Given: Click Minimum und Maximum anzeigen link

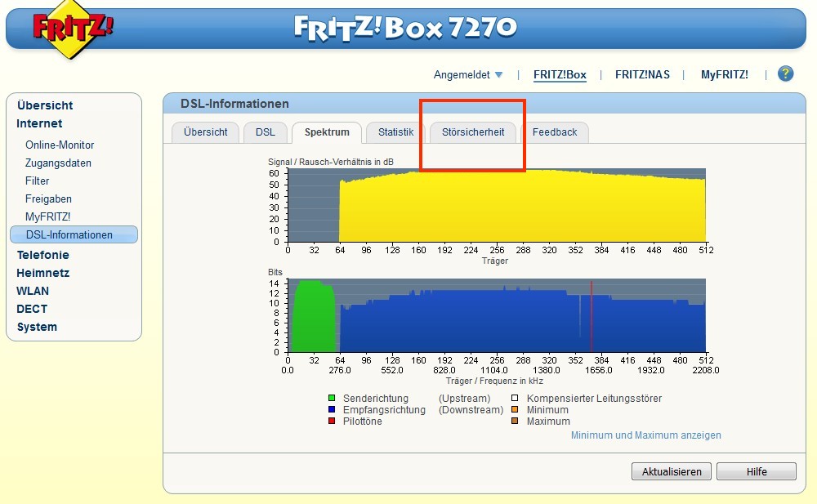Looking at the screenshot, I should 645,435.
